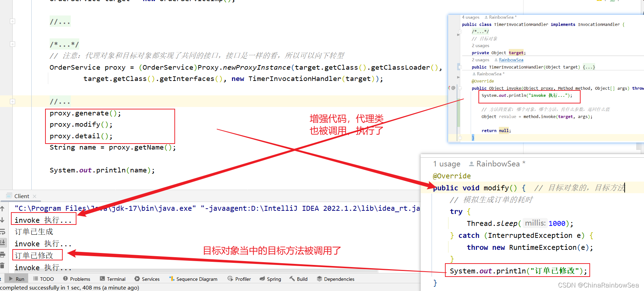Screen dimensions: 644x291
Task: Click the 'proxy.detail();' line
Action: coord(81,136)
